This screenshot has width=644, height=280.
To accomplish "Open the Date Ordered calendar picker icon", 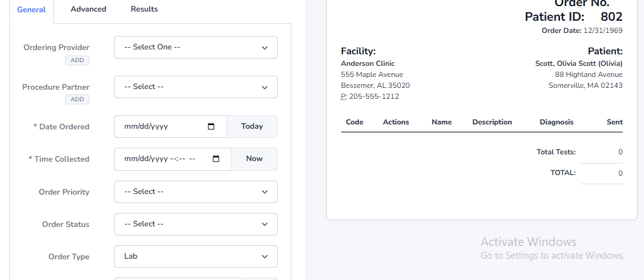I will (211, 127).
